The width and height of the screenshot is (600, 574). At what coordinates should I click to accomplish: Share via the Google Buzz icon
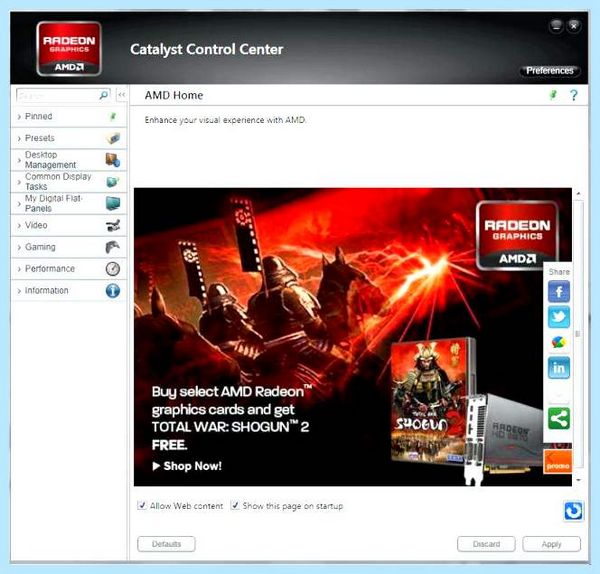pos(559,342)
